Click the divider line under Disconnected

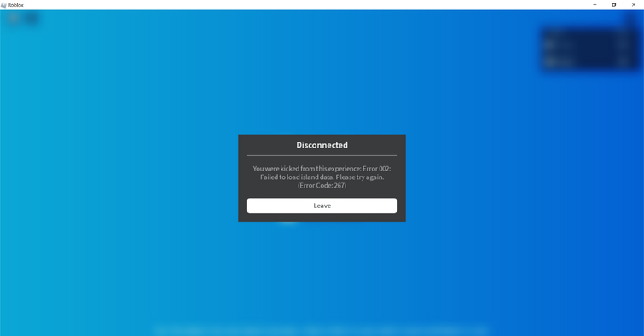coord(322,155)
